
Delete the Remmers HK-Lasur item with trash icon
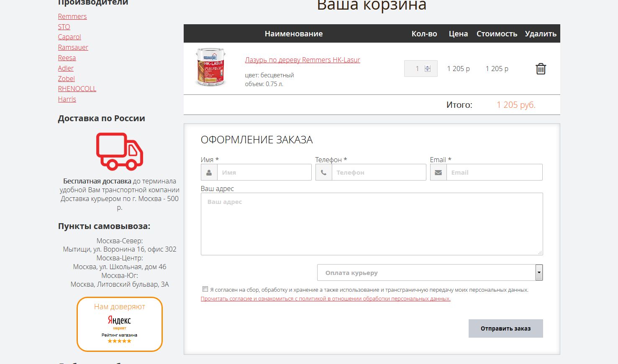(541, 69)
